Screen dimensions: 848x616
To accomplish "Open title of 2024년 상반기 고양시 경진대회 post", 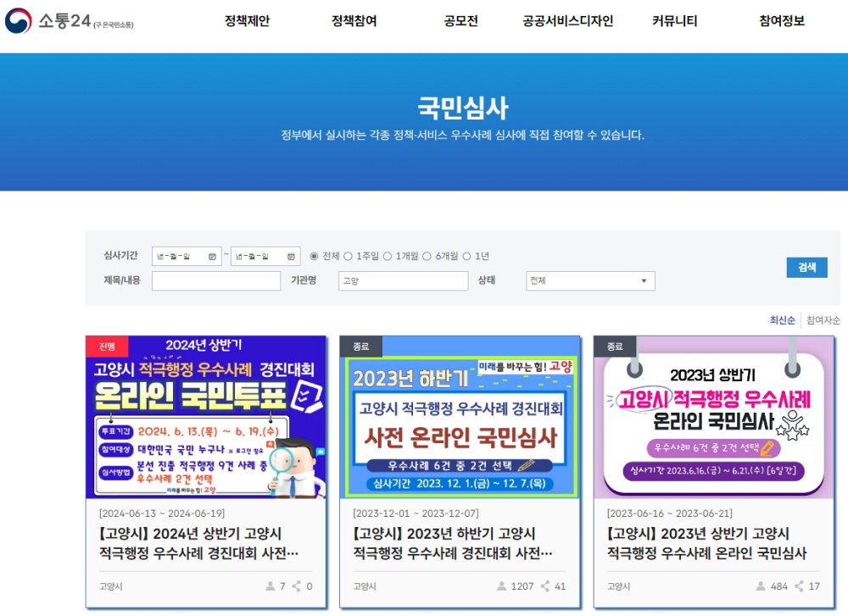I will (x=198, y=544).
